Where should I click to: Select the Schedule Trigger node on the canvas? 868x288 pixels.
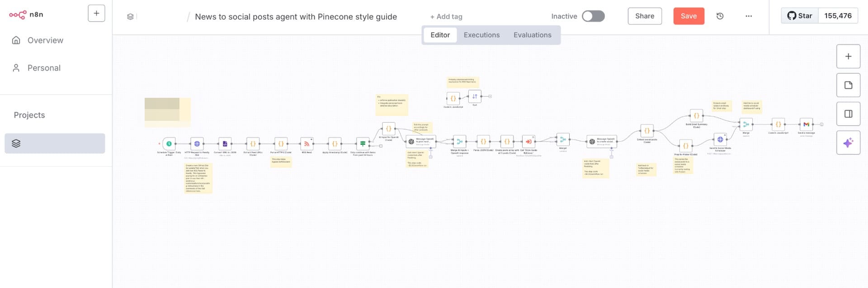pyautogui.click(x=169, y=144)
